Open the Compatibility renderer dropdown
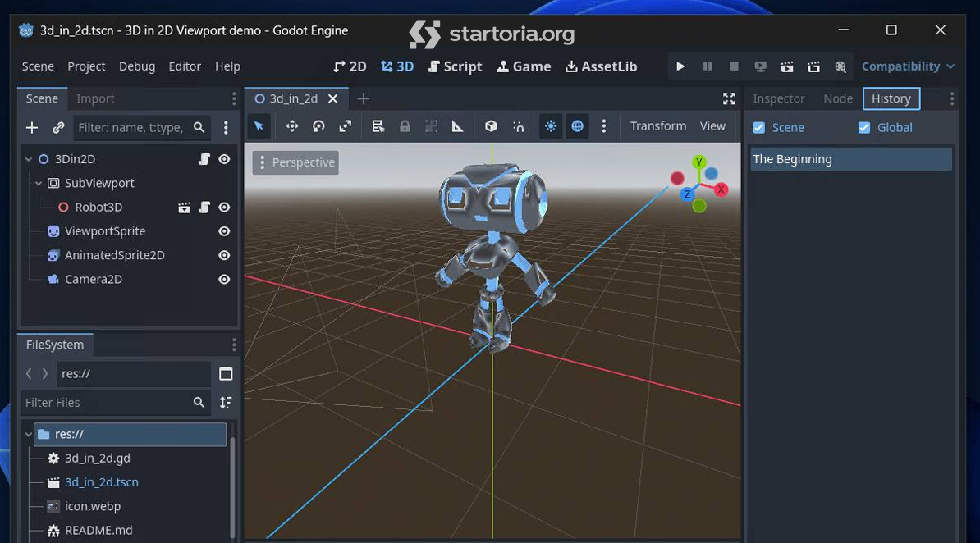Image resolution: width=980 pixels, height=543 pixels. pyautogui.click(x=908, y=66)
